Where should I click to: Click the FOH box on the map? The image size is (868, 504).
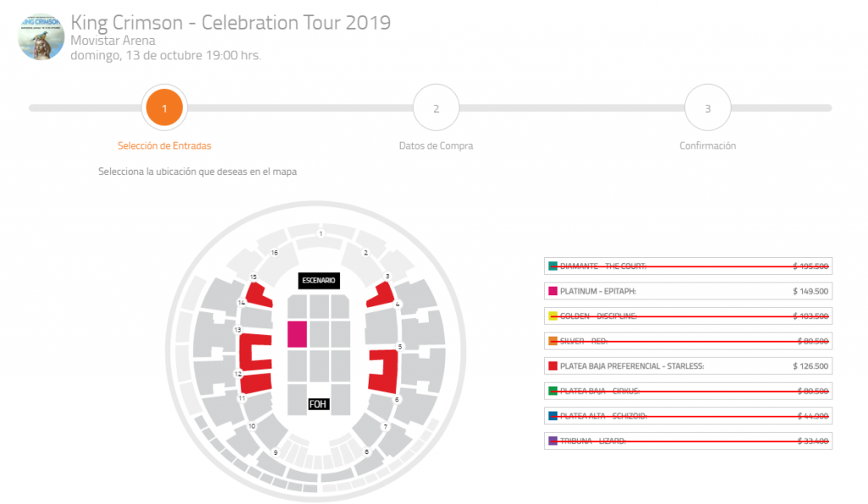tap(318, 404)
